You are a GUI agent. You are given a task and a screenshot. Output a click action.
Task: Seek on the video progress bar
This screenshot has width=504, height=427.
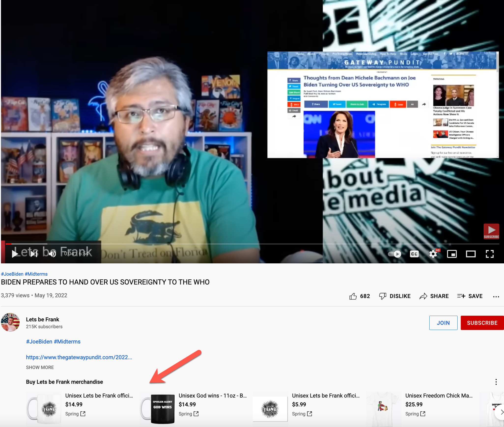tap(246, 244)
